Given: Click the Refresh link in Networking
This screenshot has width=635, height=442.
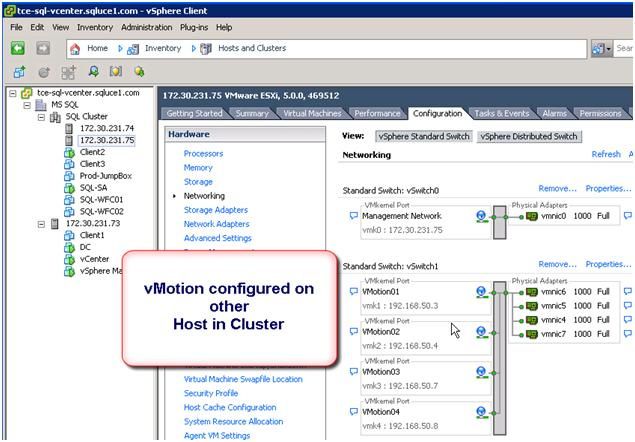Looking at the screenshot, I should coord(606,154).
